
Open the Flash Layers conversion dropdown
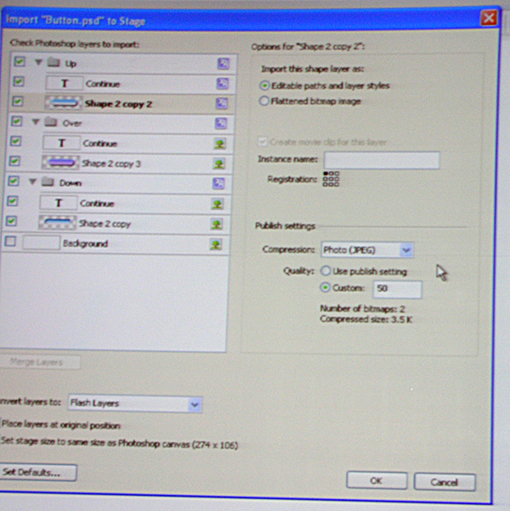click(x=135, y=404)
